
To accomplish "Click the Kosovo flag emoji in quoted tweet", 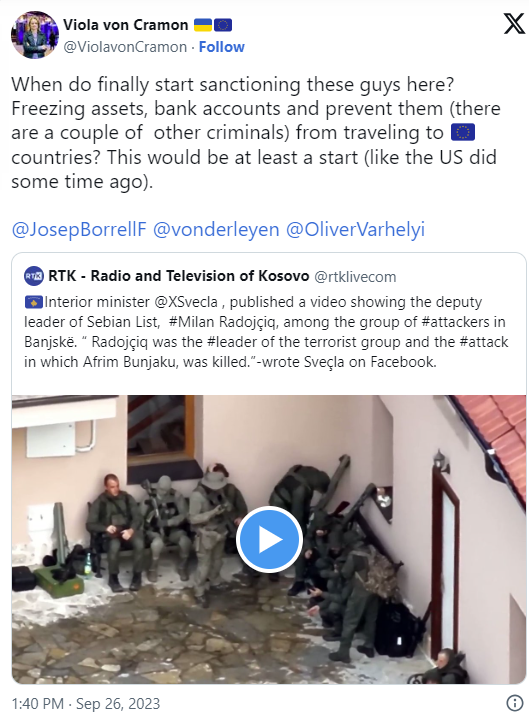I will tap(34, 302).
